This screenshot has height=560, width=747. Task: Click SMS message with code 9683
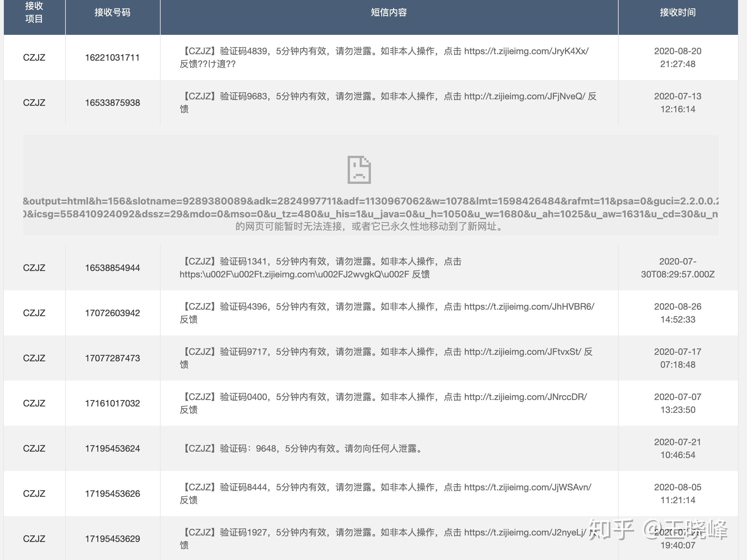tap(388, 103)
